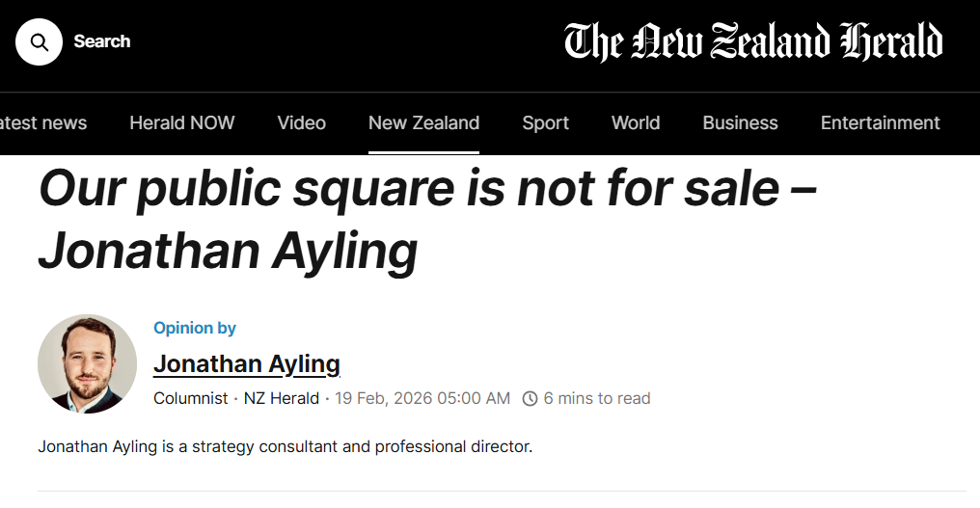This screenshot has height=508, width=980.
Task: Open the Jonathan Ayling author link
Action: point(247,363)
